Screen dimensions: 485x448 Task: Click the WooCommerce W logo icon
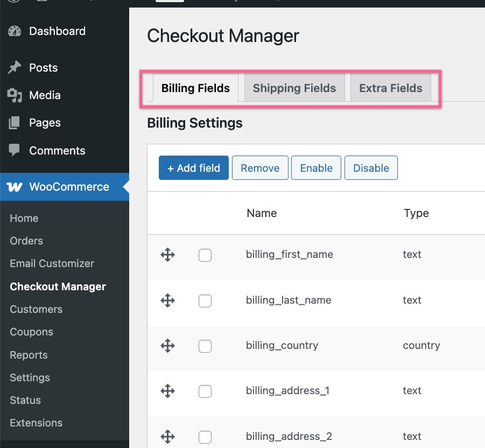[x=15, y=187]
